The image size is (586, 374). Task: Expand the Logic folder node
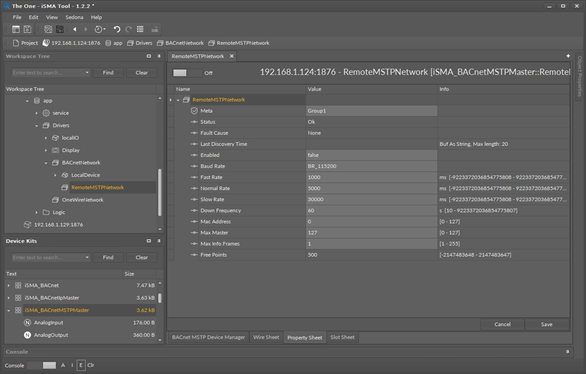(37, 212)
